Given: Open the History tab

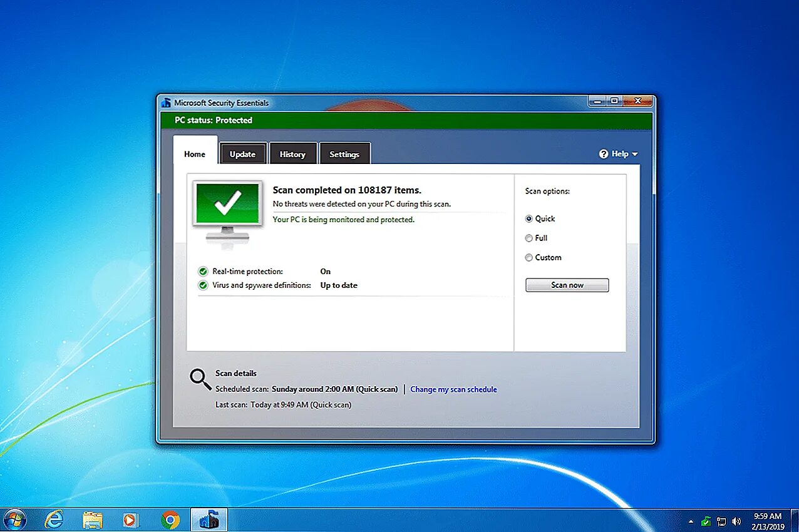Looking at the screenshot, I should pos(292,154).
